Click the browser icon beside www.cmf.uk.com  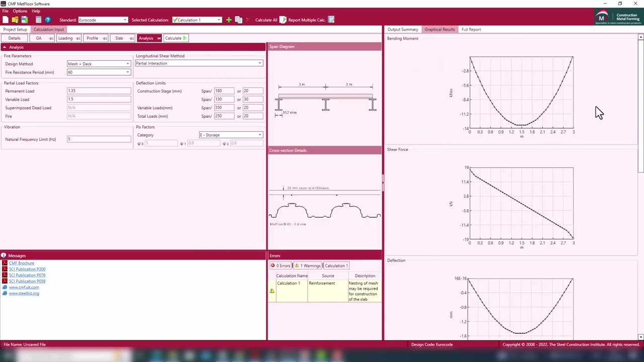click(x=5, y=287)
